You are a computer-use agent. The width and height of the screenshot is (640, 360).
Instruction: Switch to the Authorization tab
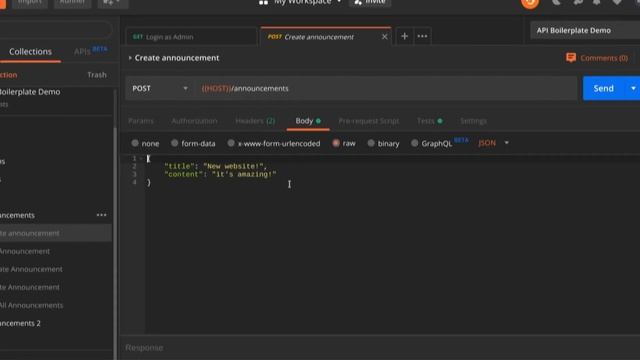194,121
